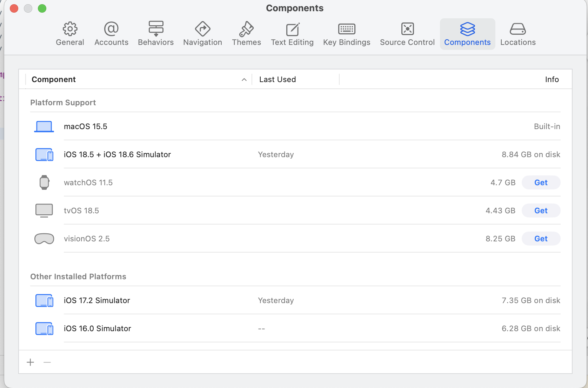Switch to the Text Editing tab label
Screen dimensions: 588x388
292,42
